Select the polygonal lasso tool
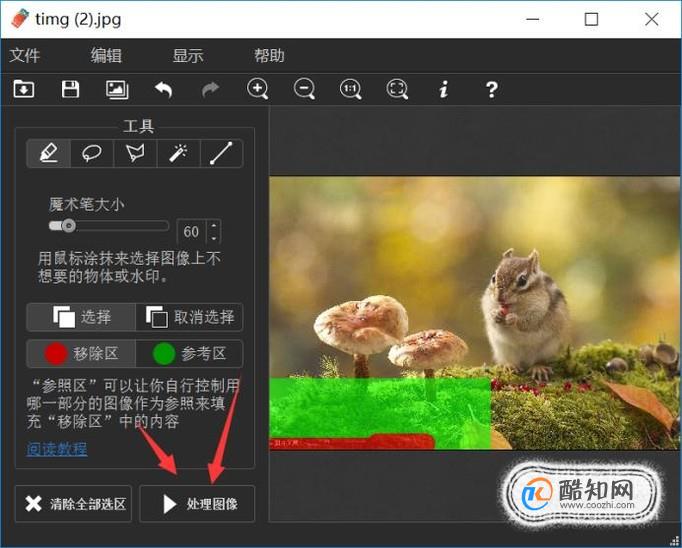Image resolution: width=682 pixels, height=548 pixels. pos(135,154)
